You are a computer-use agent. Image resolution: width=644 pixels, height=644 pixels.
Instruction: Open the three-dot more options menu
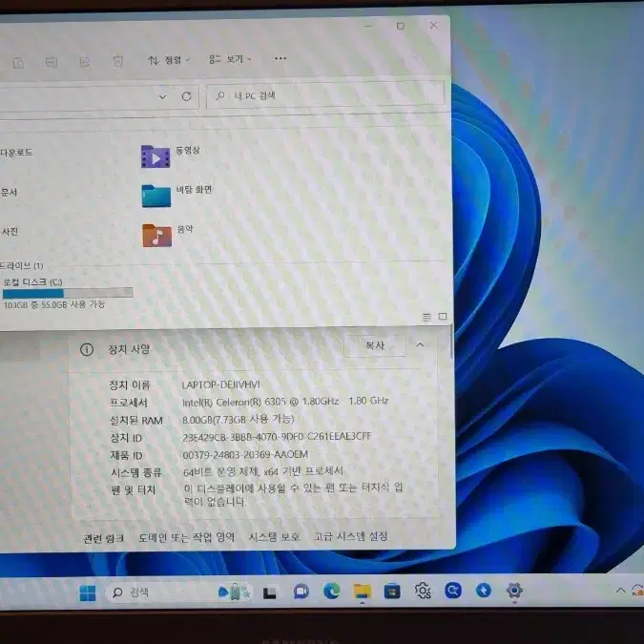[x=280, y=58]
